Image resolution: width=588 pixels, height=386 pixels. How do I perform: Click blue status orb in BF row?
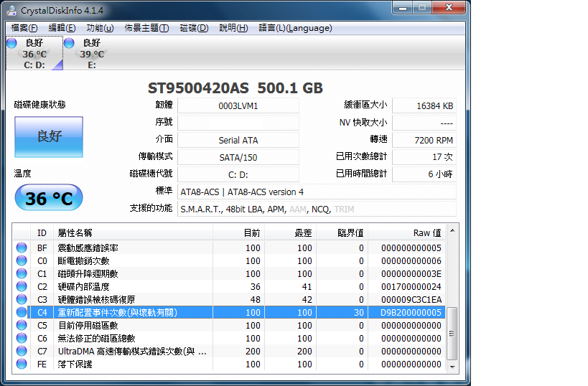click(22, 248)
